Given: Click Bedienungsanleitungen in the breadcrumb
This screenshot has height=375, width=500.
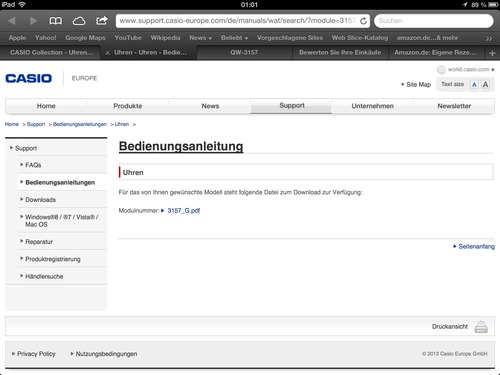Looking at the screenshot, I should tap(80, 124).
